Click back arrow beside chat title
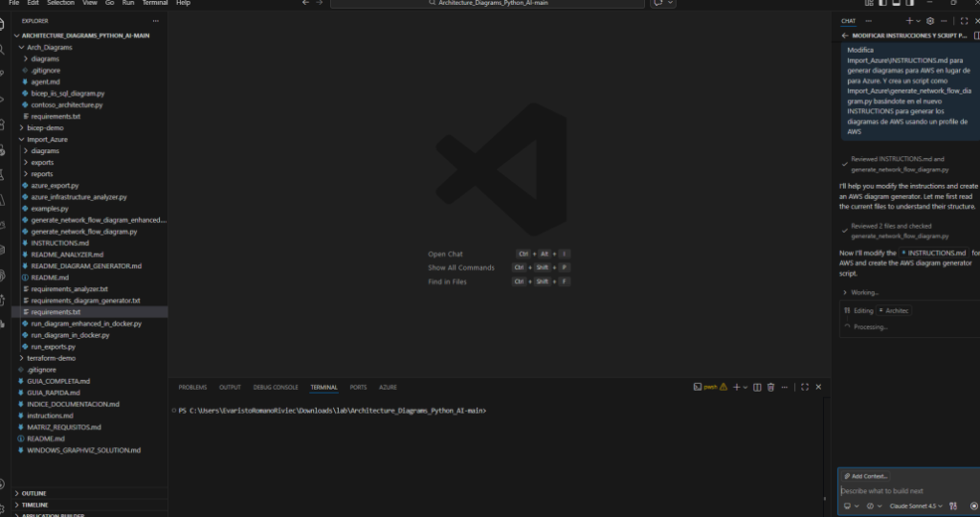 point(845,35)
